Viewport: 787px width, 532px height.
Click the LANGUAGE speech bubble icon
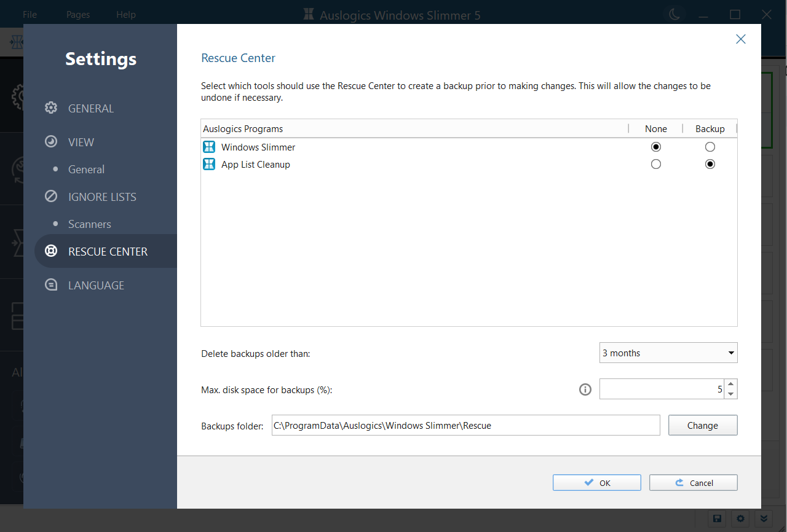[x=51, y=285]
